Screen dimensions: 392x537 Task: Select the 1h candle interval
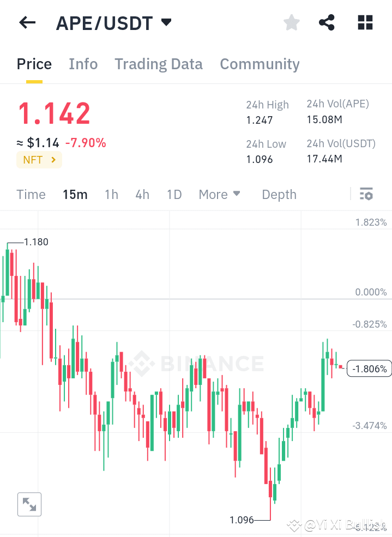(111, 194)
